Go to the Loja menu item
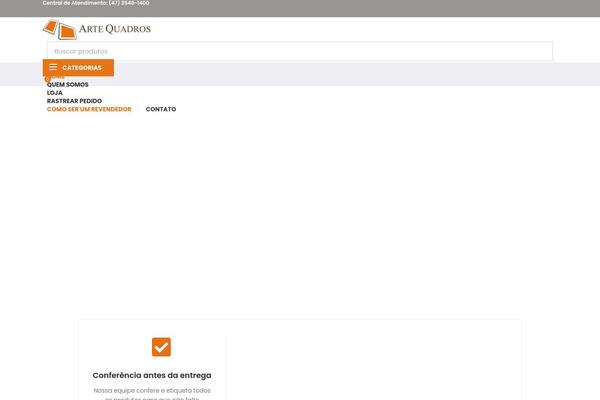This screenshot has width=600, height=400. click(x=54, y=93)
